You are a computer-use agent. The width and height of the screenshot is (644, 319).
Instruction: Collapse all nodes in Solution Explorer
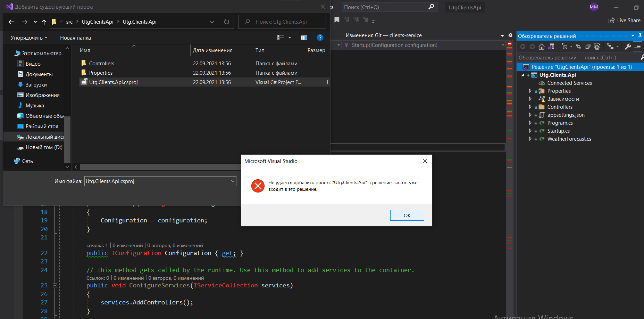pyautogui.click(x=588, y=47)
